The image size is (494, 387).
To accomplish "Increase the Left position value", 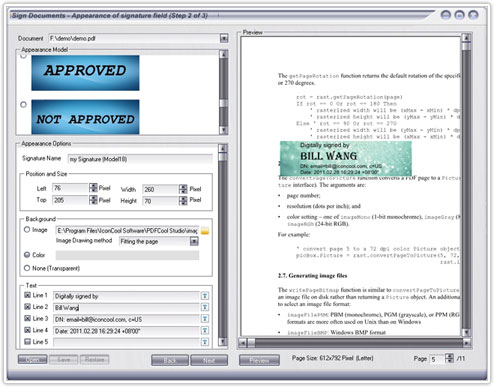I will [x=93, y=186].
